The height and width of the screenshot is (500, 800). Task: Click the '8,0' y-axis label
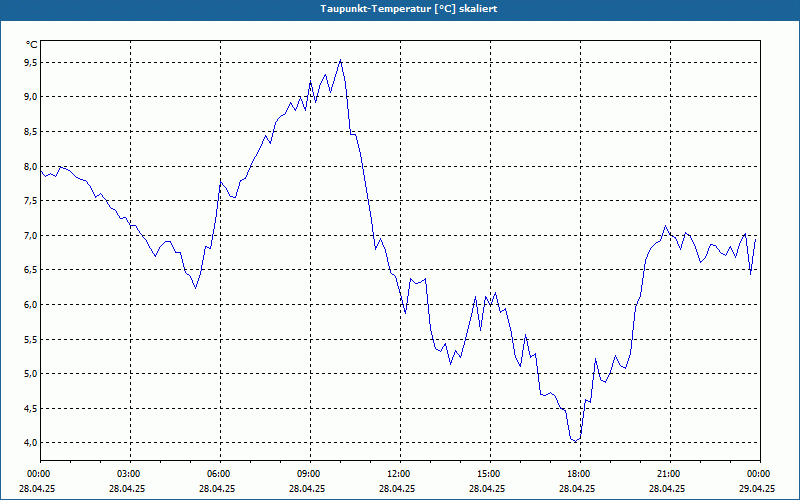(x=31, y=166)
